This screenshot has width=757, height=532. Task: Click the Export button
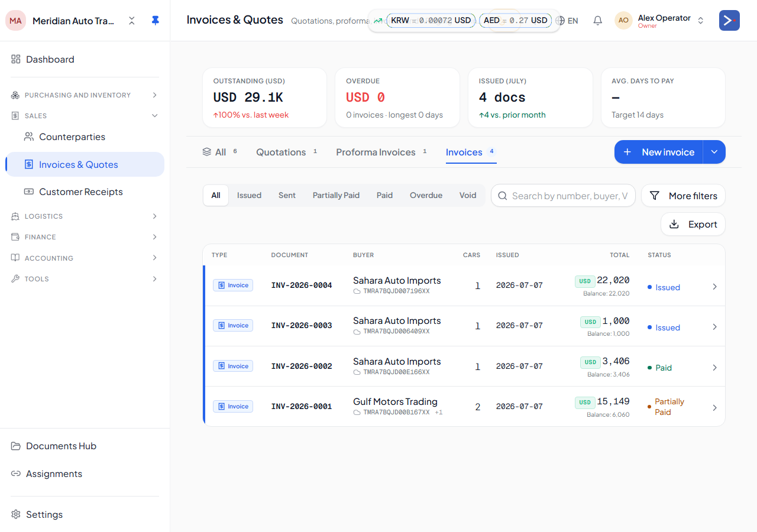pos(693,224)
